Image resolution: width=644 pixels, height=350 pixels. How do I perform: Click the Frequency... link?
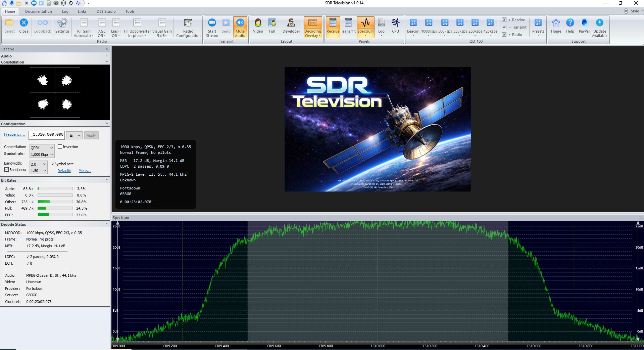pyautogui.click(x=14, y=134)
